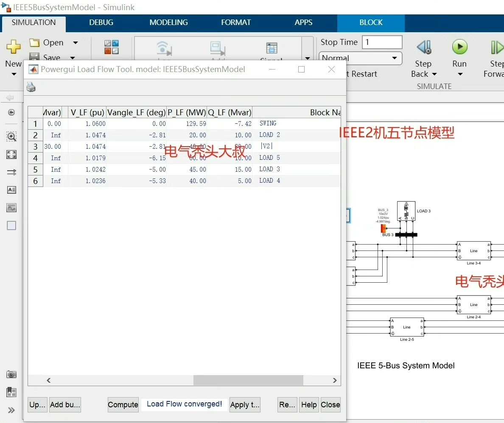Open the Library Browser icon
Screen dimensions: 504x423
111,47
